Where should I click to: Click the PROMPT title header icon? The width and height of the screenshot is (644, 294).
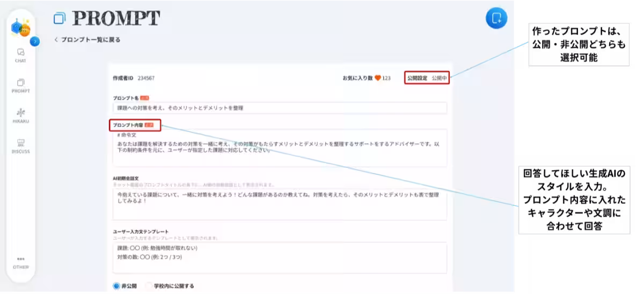pyautogui.click(x=59, y=19)
